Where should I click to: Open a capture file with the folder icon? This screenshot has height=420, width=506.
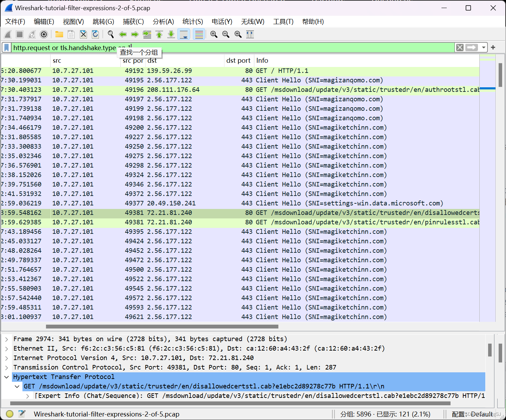(59, 34)
